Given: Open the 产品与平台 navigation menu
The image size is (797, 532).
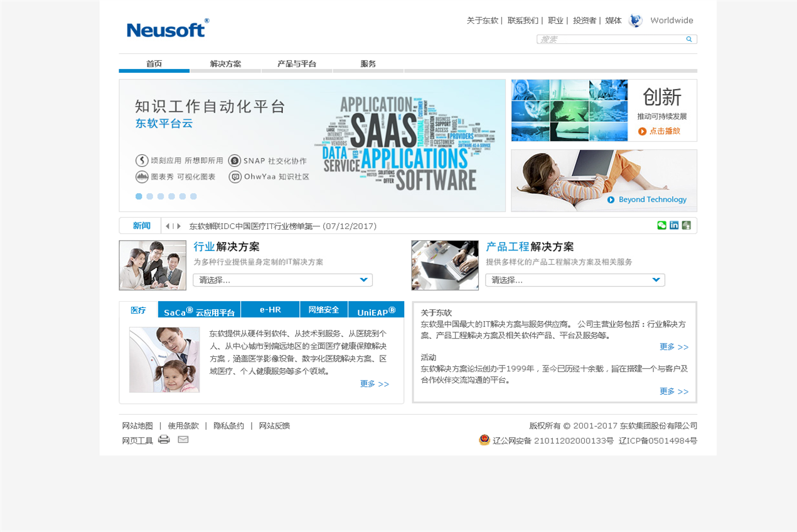Looking at the screenshot, I should pyautogui.click(x=297, y=64).
